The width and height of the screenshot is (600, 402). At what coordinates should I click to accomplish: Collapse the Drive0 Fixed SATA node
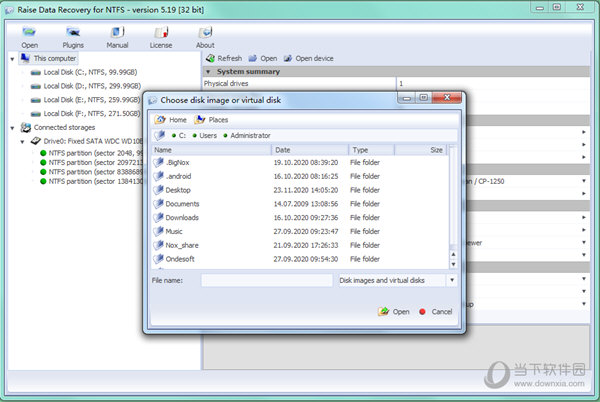coord(22,142)
